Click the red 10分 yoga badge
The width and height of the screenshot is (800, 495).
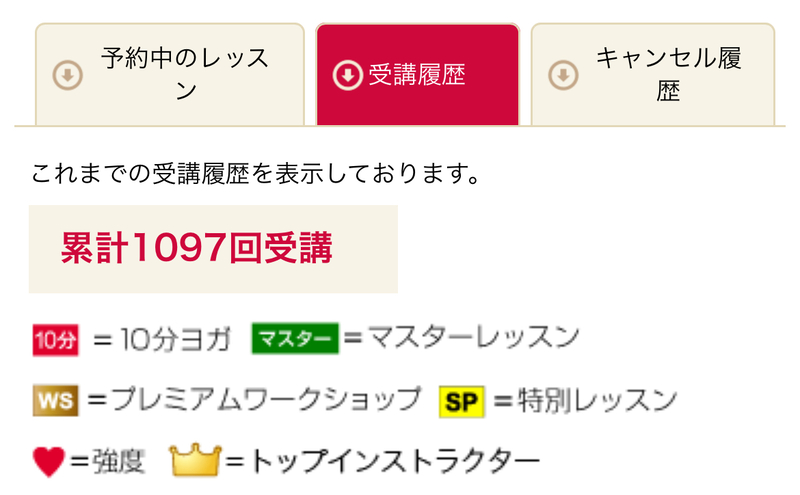(x=54, y=341)
